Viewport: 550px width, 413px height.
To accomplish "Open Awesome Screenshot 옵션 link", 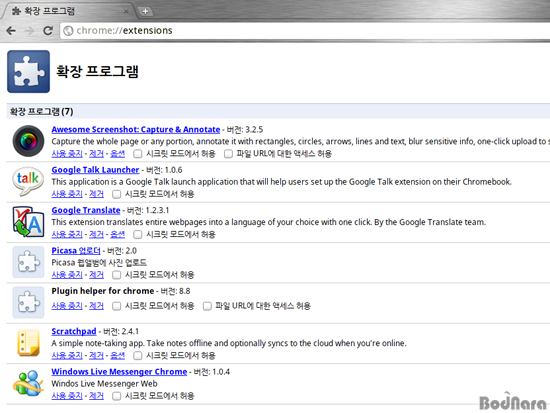I will click(118, 154).
